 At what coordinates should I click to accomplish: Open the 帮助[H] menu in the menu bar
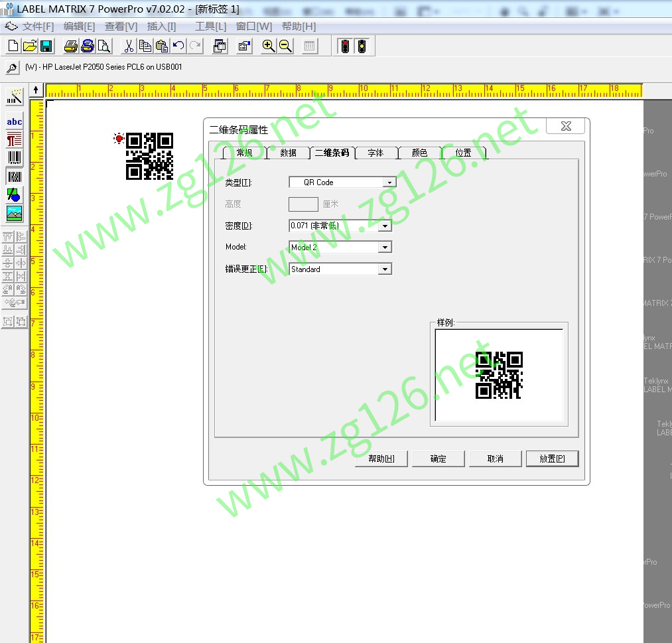299,27
